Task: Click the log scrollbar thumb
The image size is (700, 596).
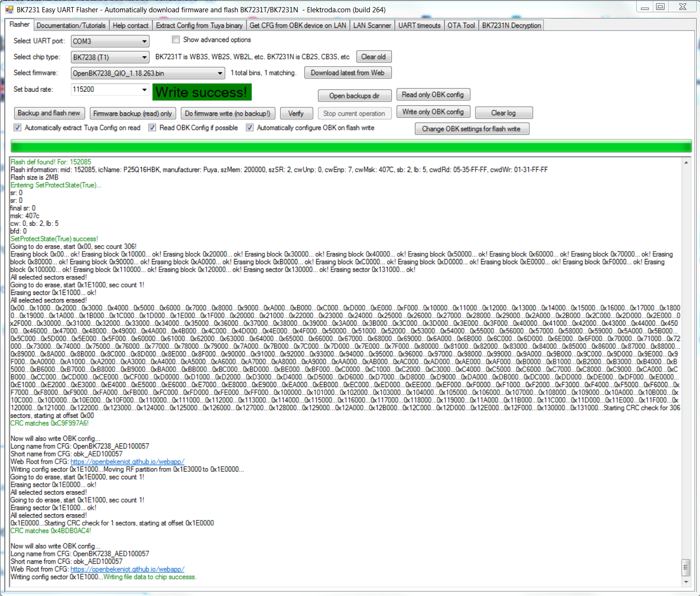Action: pyautogui.click(x=686, y=568)
